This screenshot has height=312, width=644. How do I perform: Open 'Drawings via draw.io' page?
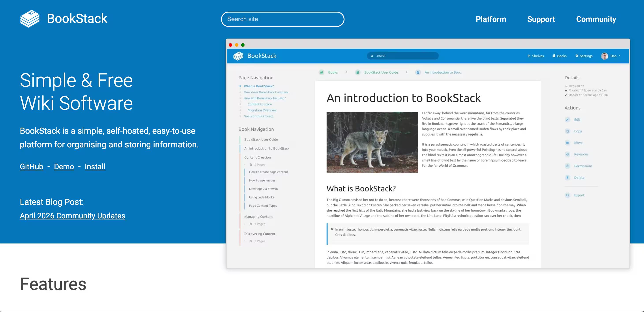(264, 189)
